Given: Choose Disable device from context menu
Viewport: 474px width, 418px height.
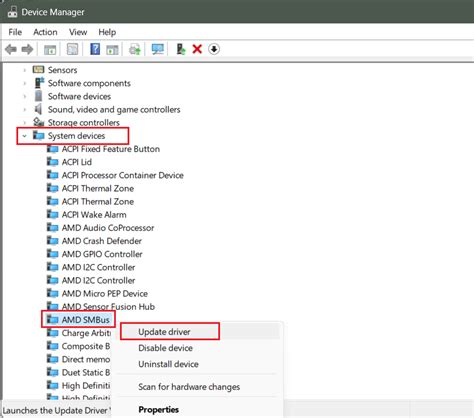Looking at the screenshot, I should pyautogui.click(x=165, y=348).
